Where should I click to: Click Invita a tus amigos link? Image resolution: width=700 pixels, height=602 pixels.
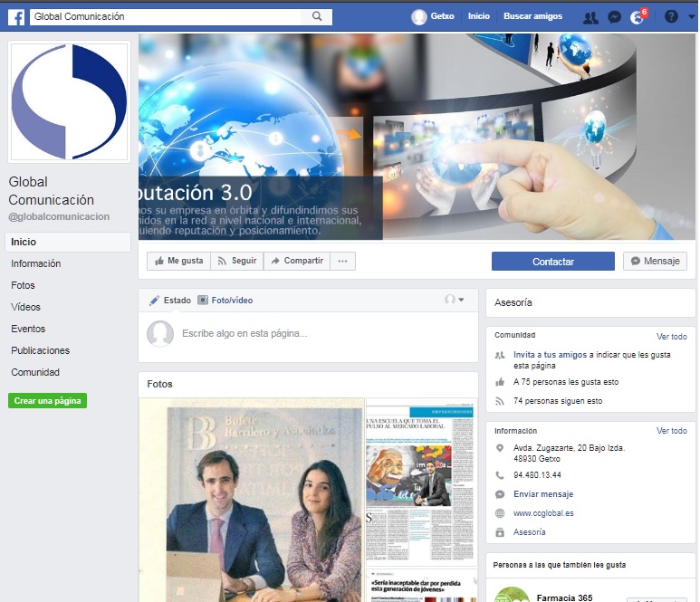(x=550, y=355)
